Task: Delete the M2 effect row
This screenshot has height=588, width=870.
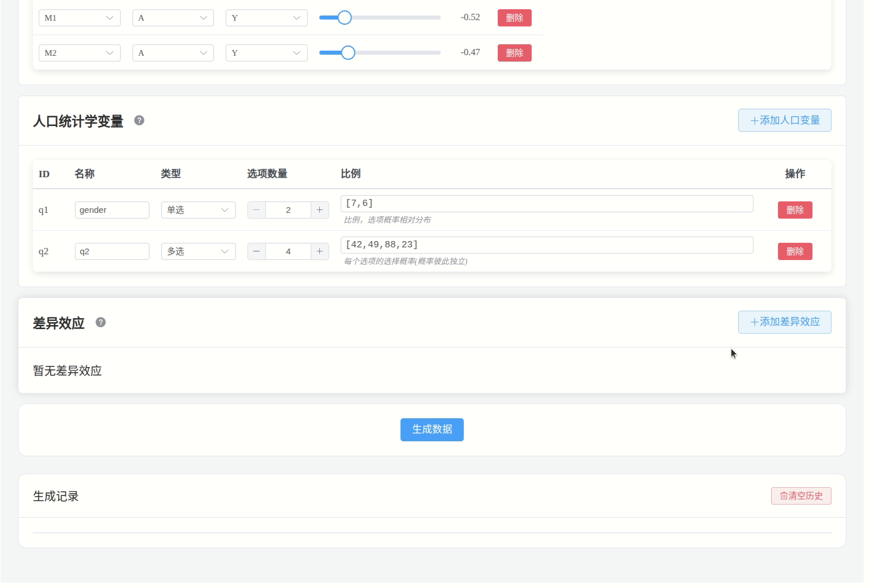Action: (x=514, y=52)
